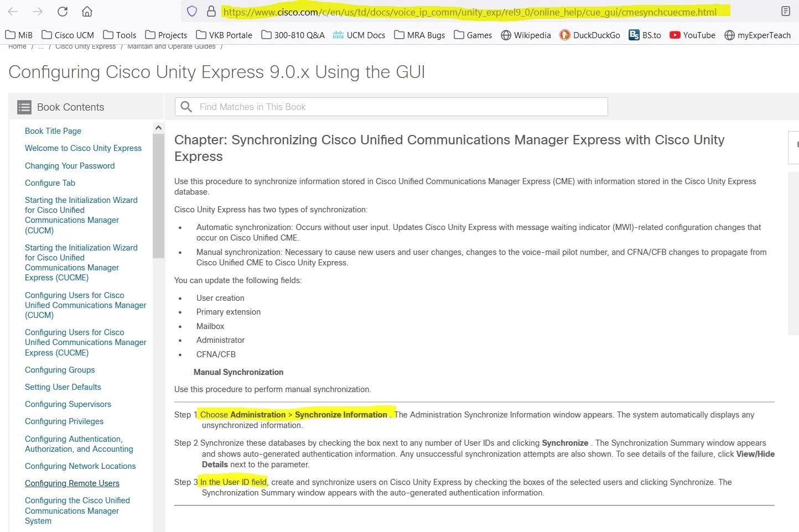799x532 pixels.
Task: Open the YouTube bookmark
Action: [x=692, y=35]
